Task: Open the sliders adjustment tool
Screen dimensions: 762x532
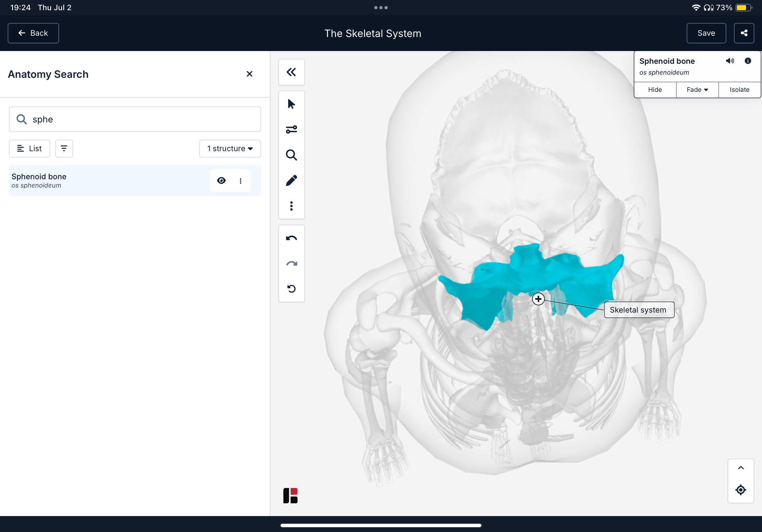Action: pyautogui.click(x=291, y=129)
